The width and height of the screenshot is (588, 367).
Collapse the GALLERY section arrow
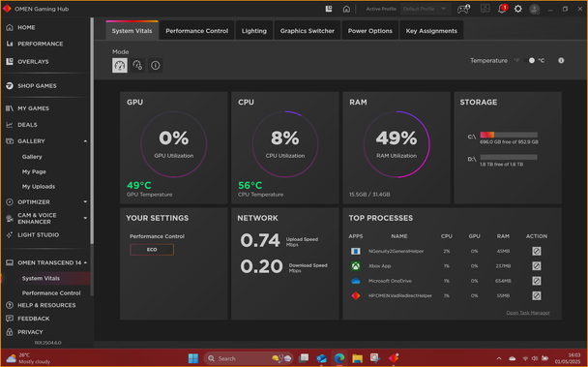click(x=85, y=141)
